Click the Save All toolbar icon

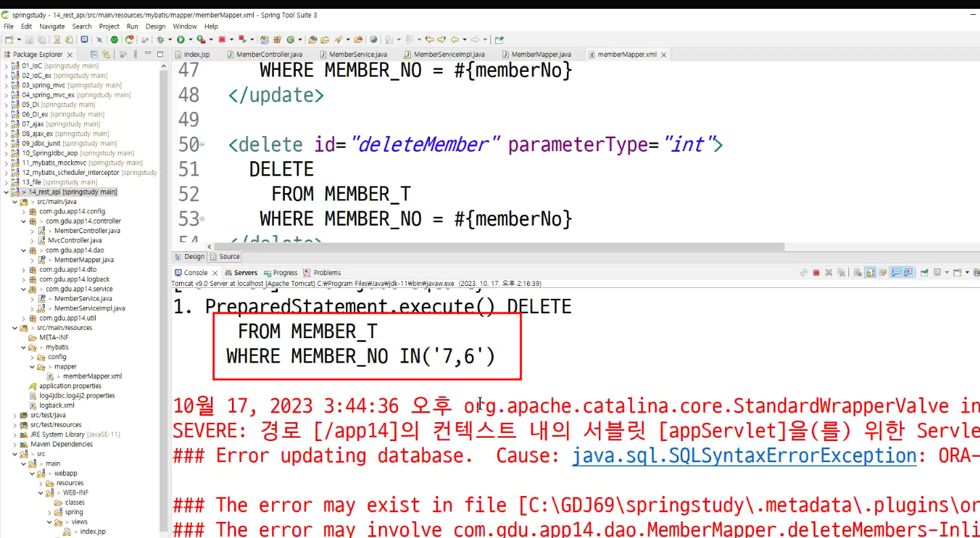(x=42, y=40)
